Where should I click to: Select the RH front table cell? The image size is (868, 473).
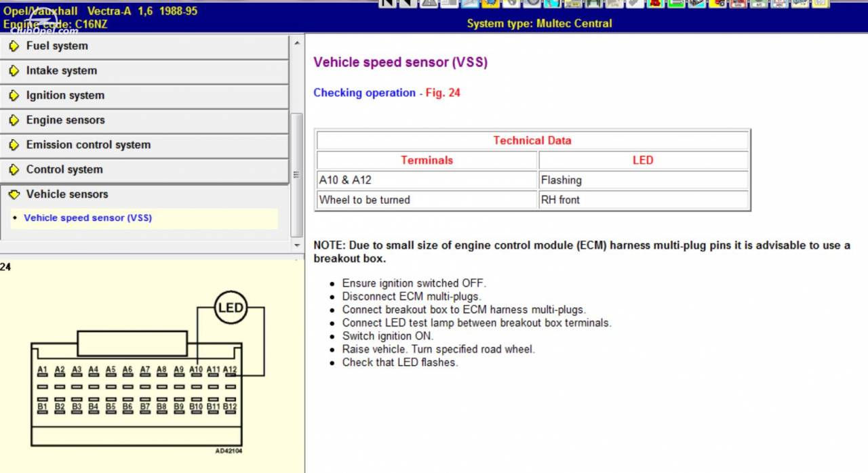(643, 200)
